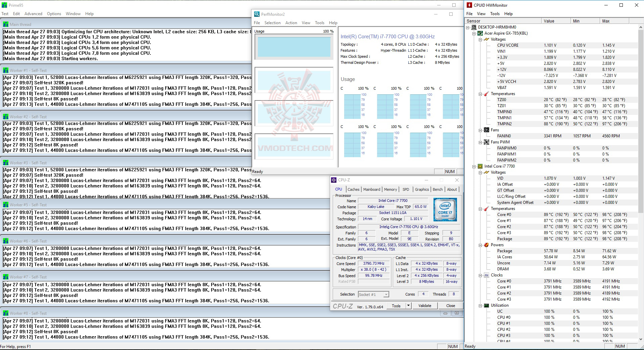Collapse the Powers group in HWMonitor
Image resolution: width=644 pixels, height=350 pixels.
point(480,245)
